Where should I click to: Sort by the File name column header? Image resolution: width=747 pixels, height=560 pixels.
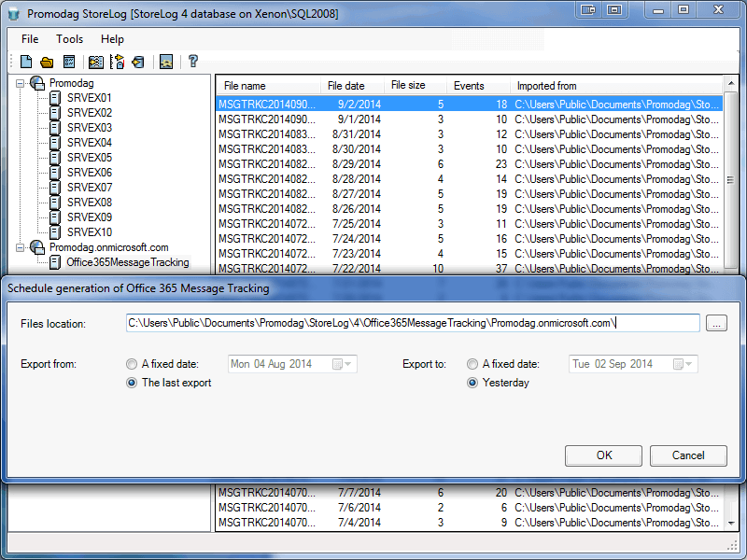click(268, 86)
